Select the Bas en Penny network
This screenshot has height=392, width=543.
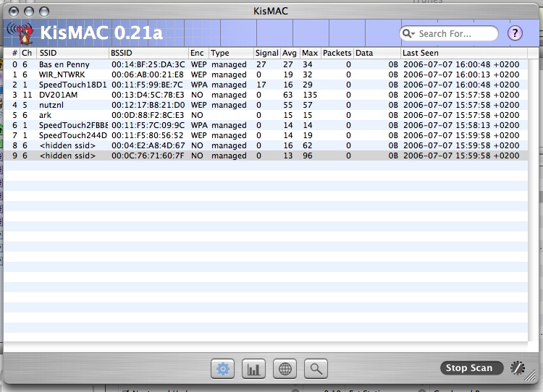pos(266,64)
